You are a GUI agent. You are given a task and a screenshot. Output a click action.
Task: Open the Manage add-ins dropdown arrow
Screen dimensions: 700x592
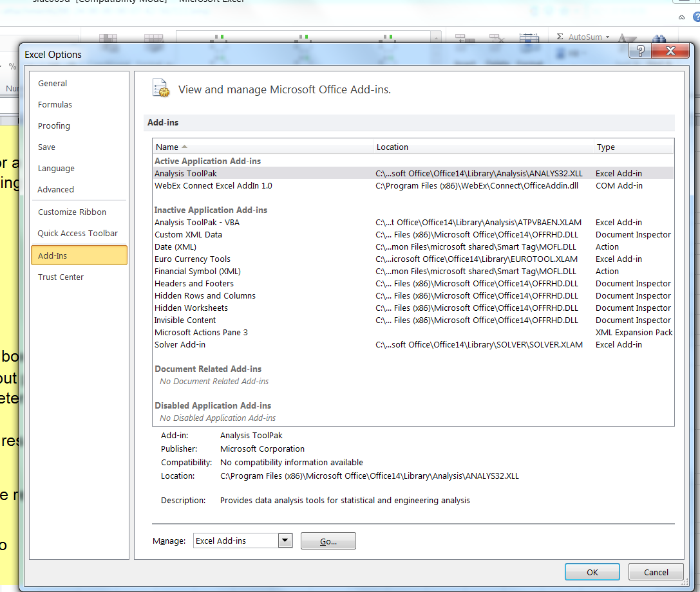pos(285,541)
